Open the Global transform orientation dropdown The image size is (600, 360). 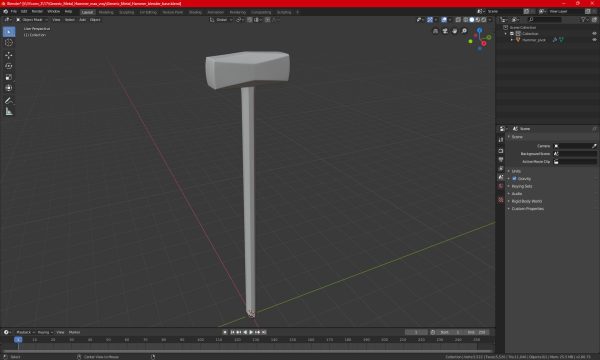click(x=221, y=20)
